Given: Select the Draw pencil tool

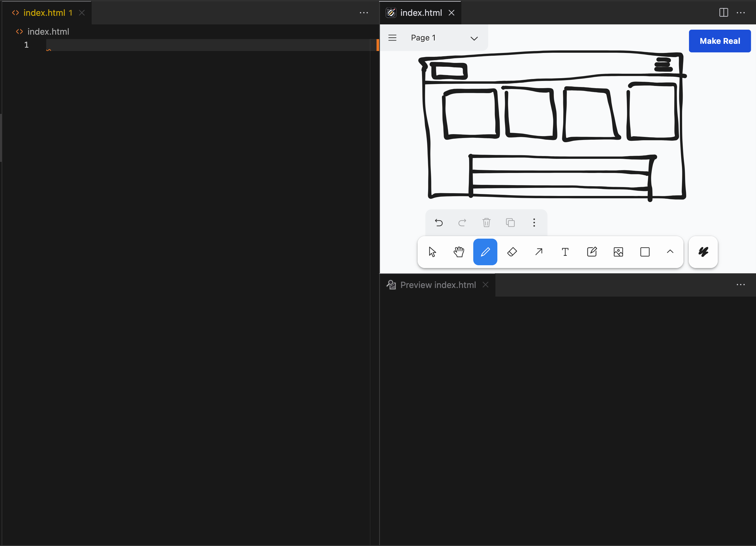Looking at the screenshot, I should coord(485,252).
